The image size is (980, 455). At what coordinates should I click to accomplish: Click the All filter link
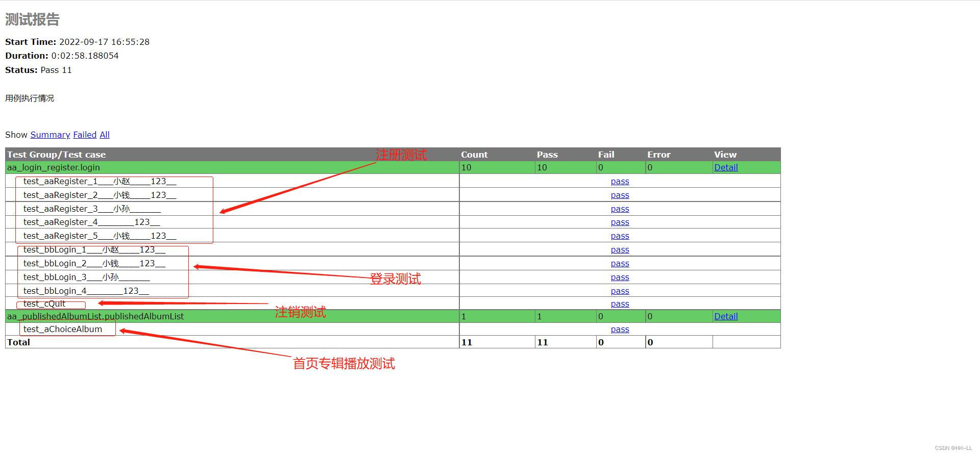105,135
